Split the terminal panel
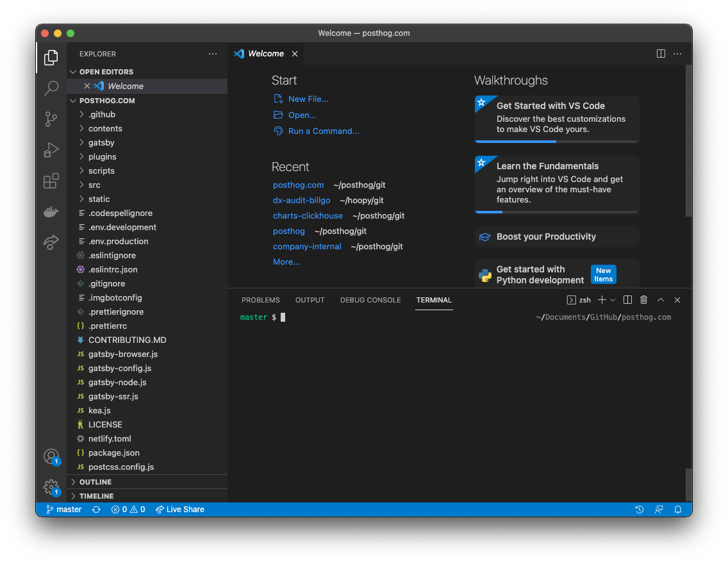The height and width of the screenshot is (564, 728). pyautogui.click(x=627, y=299)
